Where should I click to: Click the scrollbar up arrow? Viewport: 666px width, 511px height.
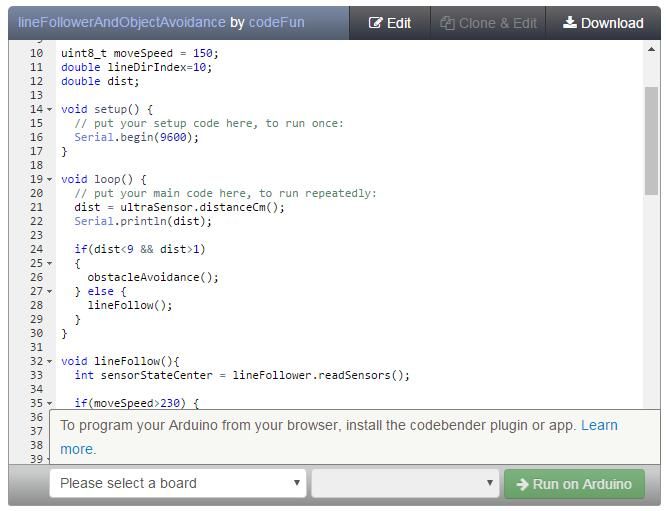(651, 50)
